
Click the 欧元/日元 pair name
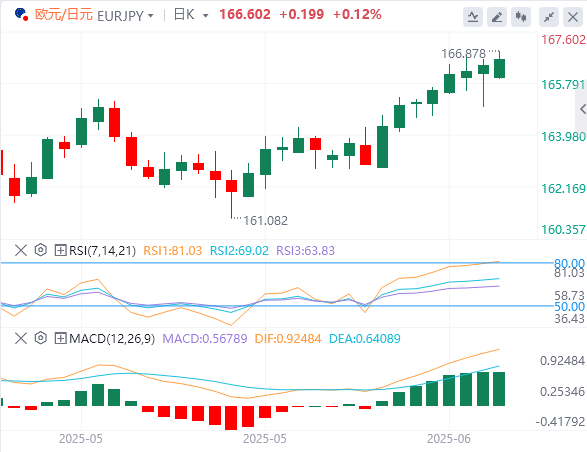64,15
